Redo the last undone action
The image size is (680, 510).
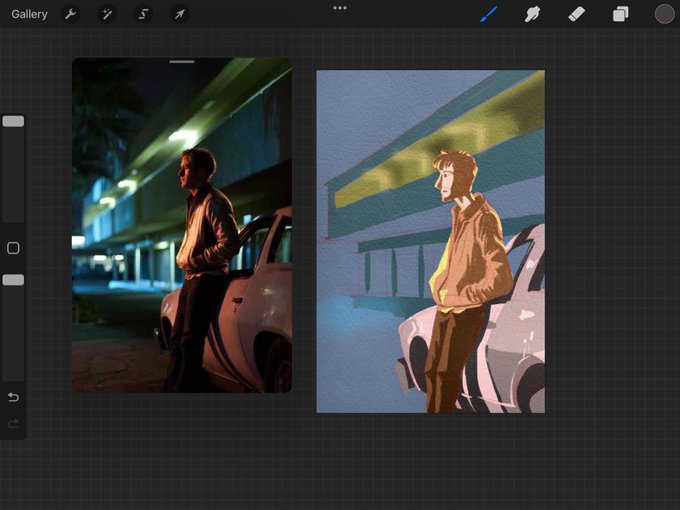(x=13, y=423)
